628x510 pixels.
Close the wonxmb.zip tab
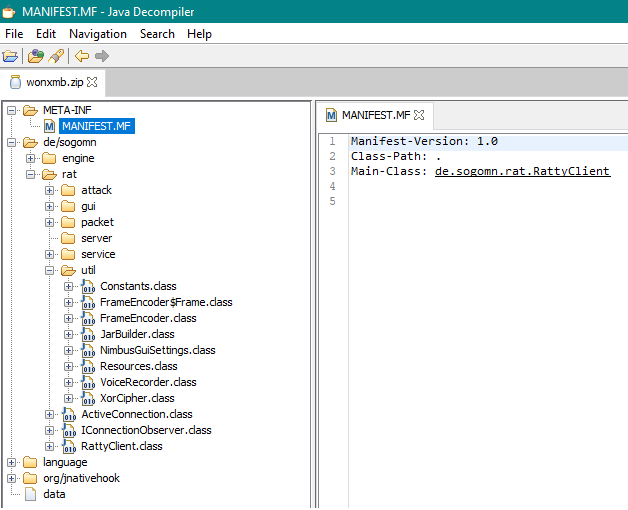pos(92,82)
